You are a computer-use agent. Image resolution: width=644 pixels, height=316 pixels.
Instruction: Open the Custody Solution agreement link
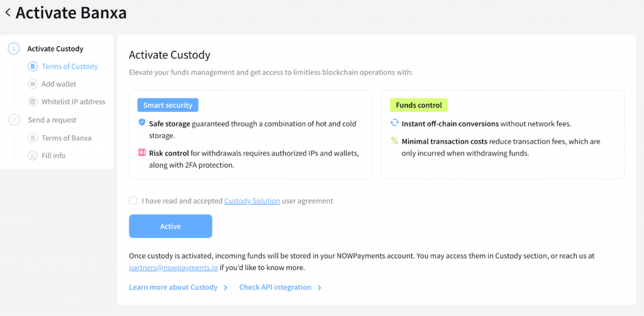[252, 201]
